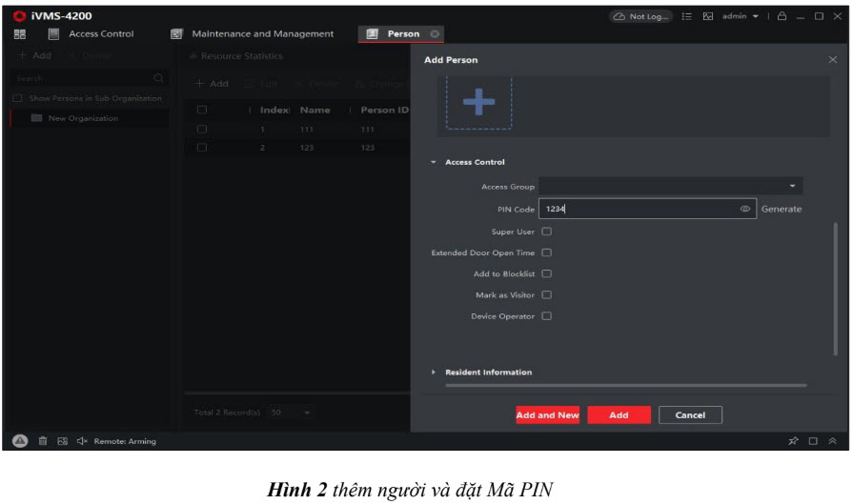This screenshot has width=853, height=504.
Task: Click the PIN code eye visibility icon
Action: click(744, 210)
